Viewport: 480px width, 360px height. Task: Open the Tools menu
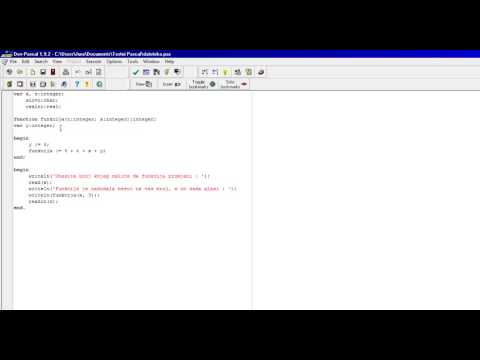[x=133, y=62]
